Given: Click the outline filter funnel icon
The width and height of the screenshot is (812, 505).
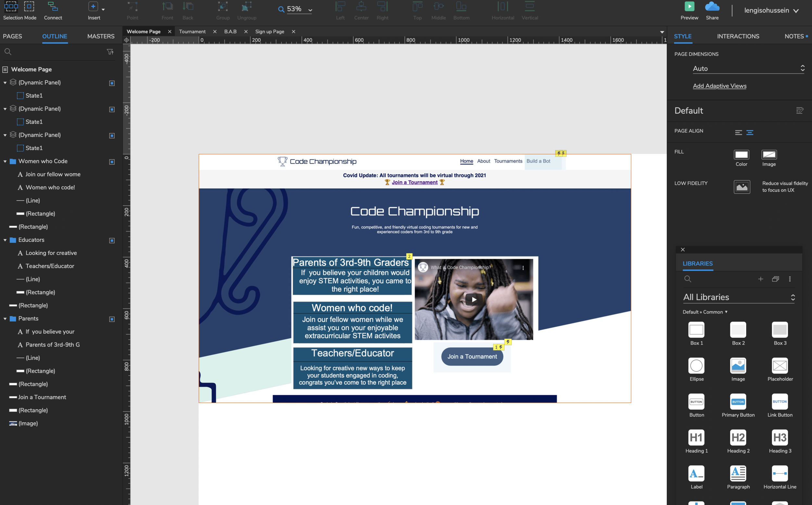Looking at the screenshot, I should coord(110,52).
